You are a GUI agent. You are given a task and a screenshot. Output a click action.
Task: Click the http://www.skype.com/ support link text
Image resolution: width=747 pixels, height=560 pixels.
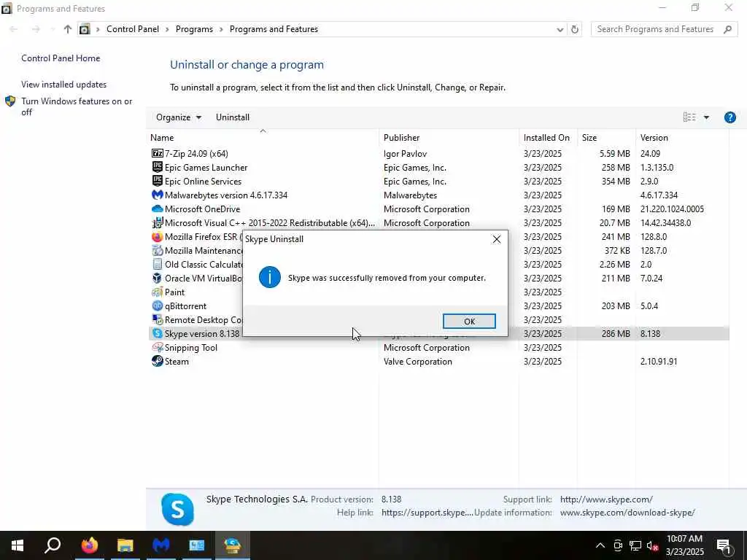click(x=606, y=499)
